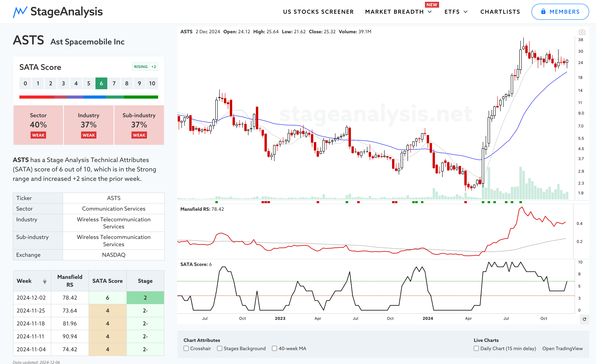Click the NEW badge above Market Breadth
This screenshot has width=596, height=364.
click(432, 5)
